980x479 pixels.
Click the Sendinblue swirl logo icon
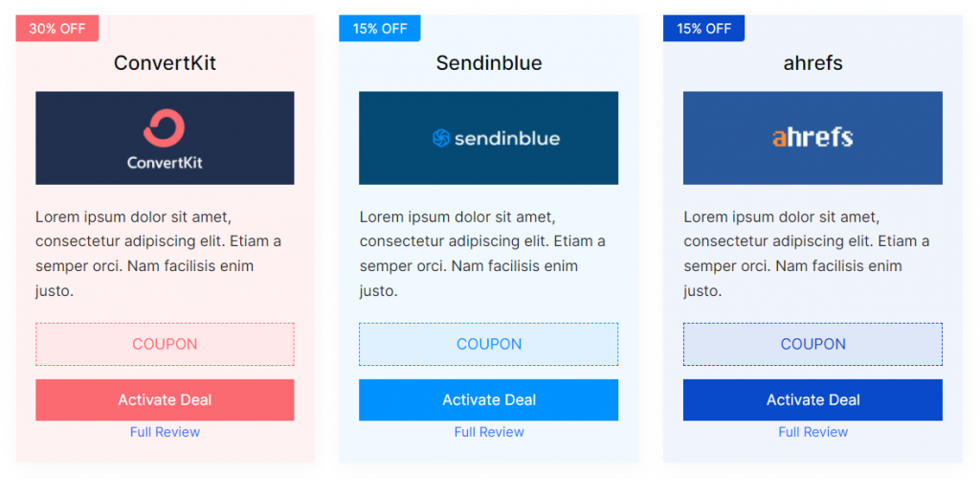pos(440,138)
